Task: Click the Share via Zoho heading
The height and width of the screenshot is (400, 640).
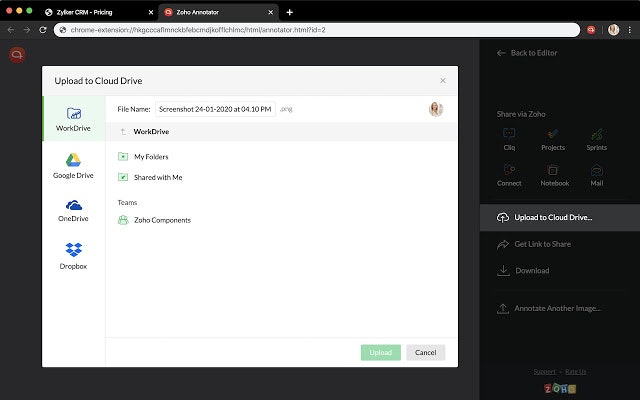Action: [x=521, y=114]
